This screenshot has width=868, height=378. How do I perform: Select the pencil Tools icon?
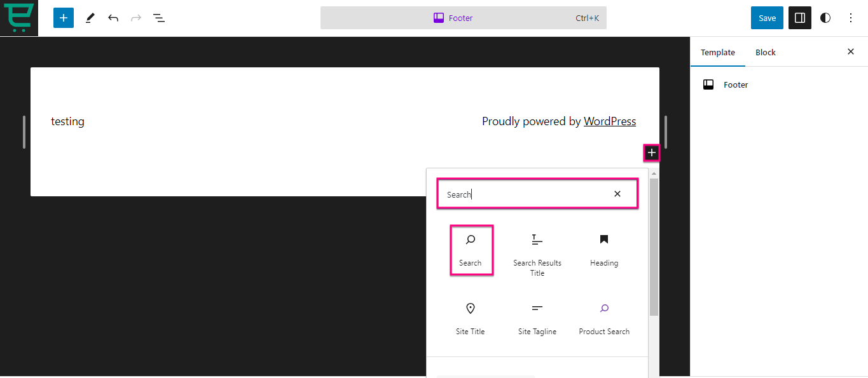point(90,18)
